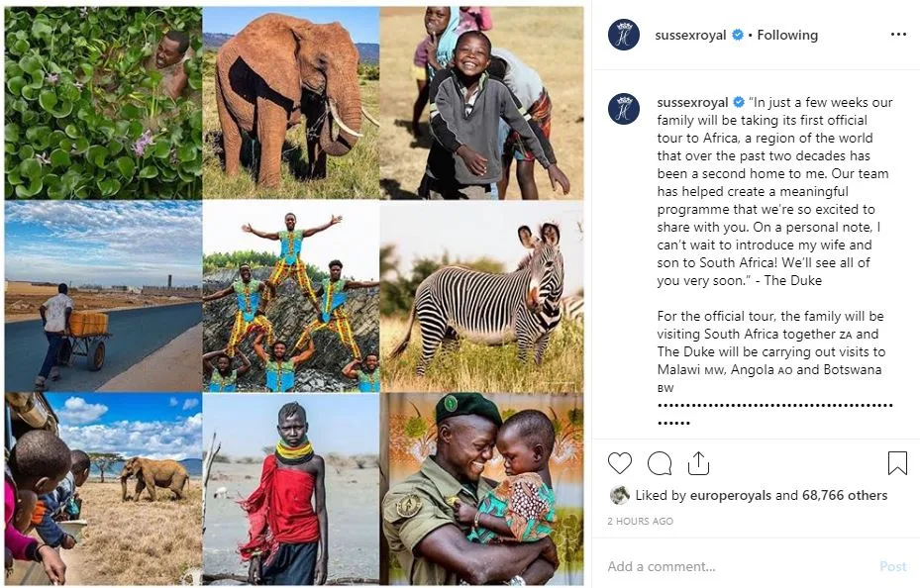Open the sussexroyal username in the caption

692,103
